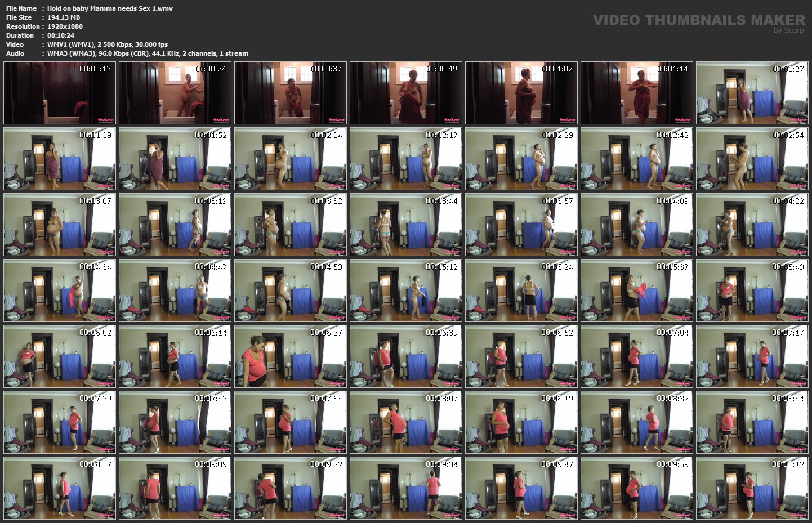Select the Resolution value 1920x1080
Image resolution: width=812 pixels, height=523 pixels.
[x=65, y=26]
